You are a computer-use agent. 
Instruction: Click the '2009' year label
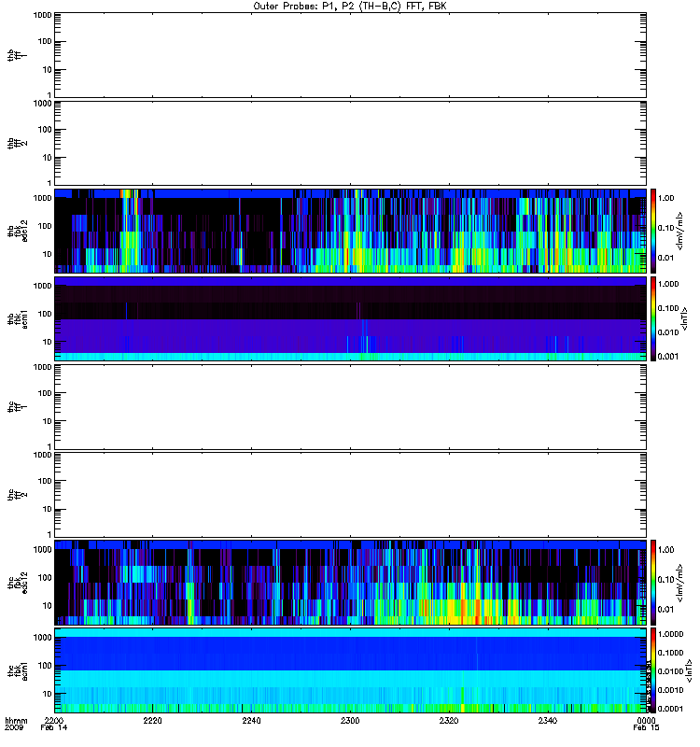coord(12,728)
